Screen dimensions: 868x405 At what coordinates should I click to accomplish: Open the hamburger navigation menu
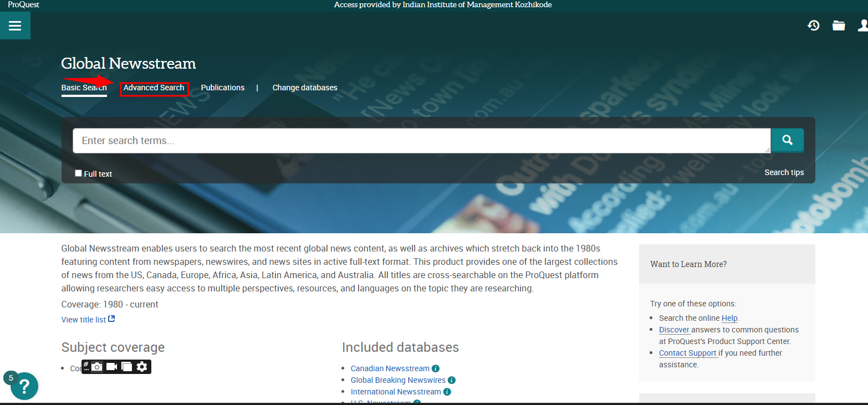[x=15, y=25]
